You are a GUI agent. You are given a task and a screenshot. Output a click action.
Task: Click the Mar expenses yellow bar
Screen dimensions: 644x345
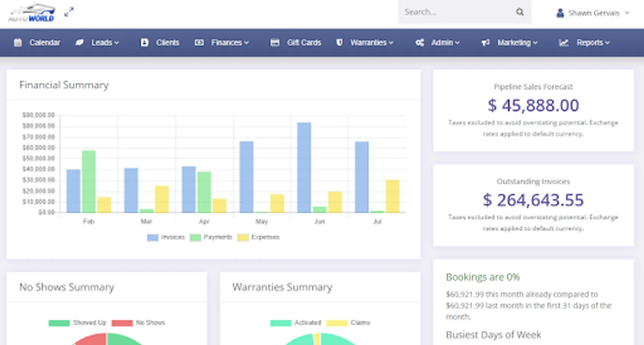click(162, 199)
